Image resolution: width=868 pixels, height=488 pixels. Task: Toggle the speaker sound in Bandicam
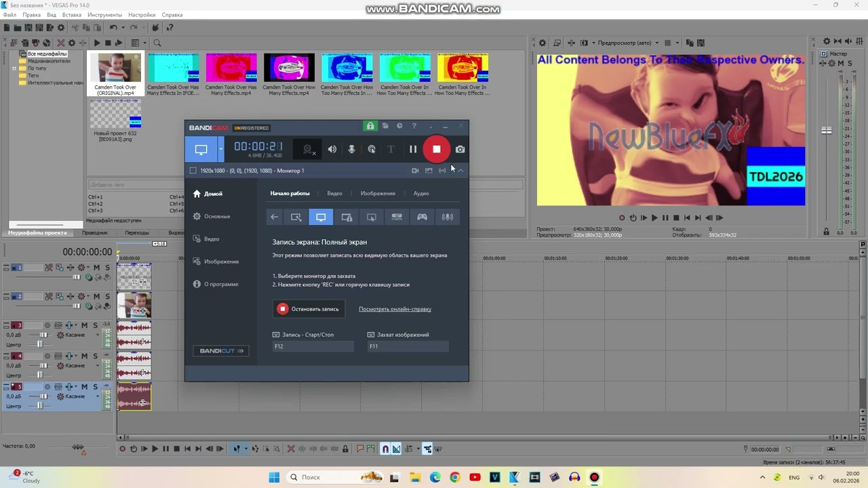click(x=332, y=149)
